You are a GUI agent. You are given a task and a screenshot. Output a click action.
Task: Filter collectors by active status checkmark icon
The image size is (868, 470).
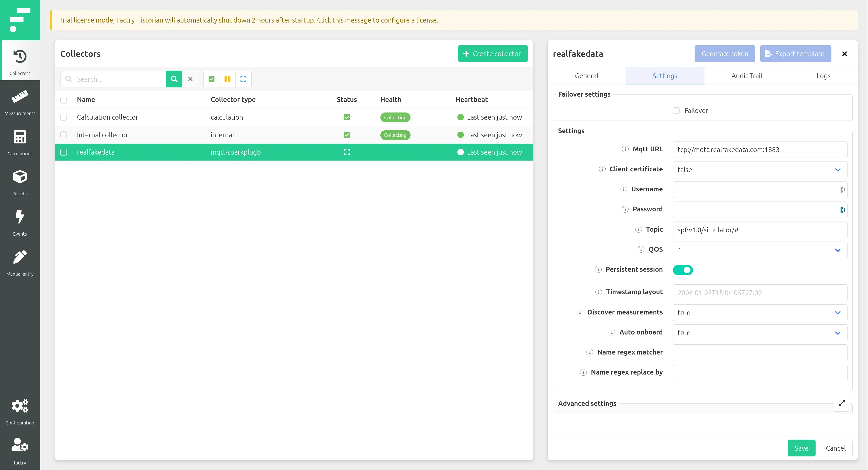[211, 79]
